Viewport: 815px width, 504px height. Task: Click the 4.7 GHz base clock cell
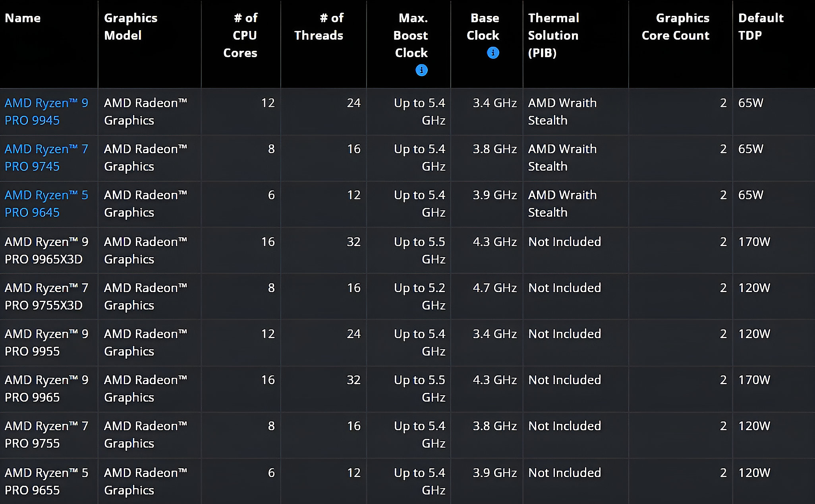point(487,296)
